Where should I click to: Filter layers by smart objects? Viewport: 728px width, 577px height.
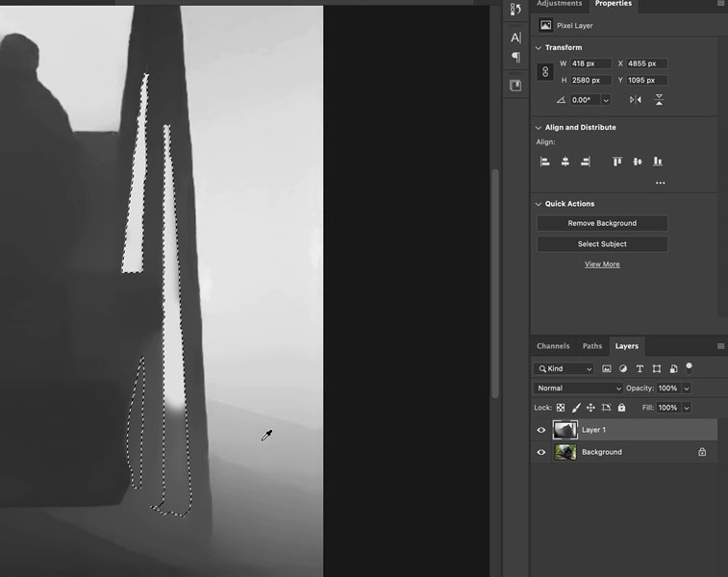click(673, 368)
